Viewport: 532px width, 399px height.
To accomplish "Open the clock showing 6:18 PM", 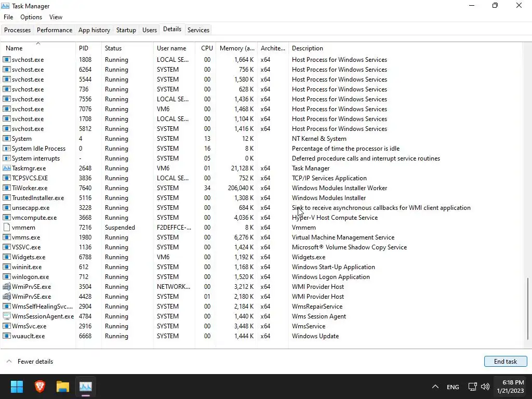I will (x=510, y=387).
